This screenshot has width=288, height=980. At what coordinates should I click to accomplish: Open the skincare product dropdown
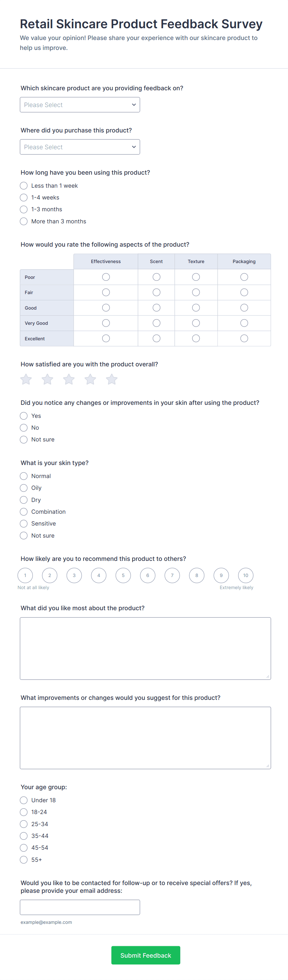pos(80,105)
